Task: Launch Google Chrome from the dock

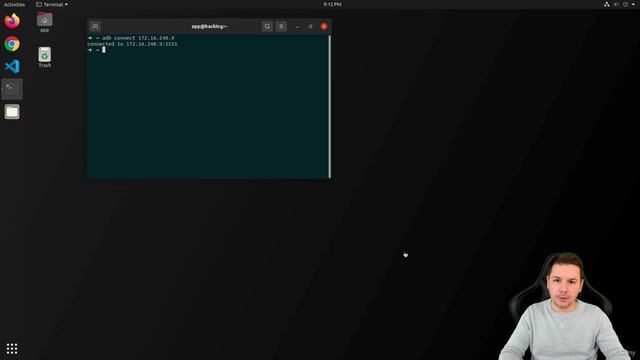Action: pos(12,44)
